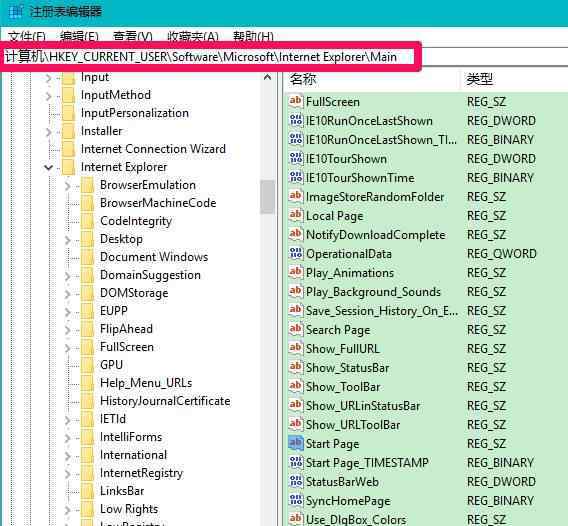The image size is (568, 526).
Task: Expand the BrowserEmulation subkey
Action: point(67,186)
